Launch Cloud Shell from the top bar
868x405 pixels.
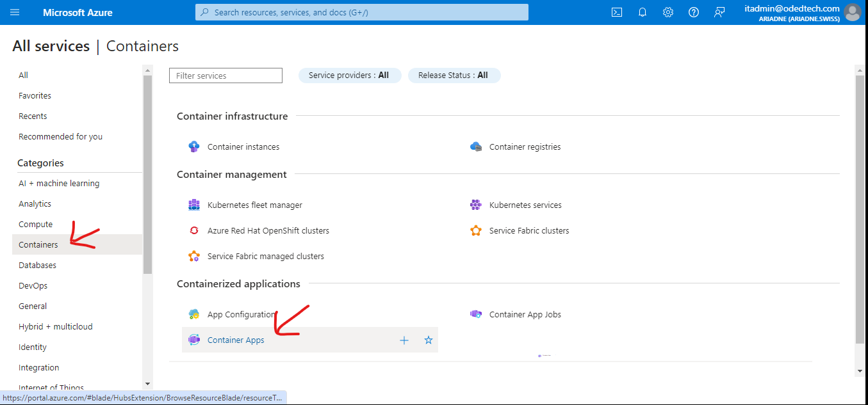pos(617,12)
